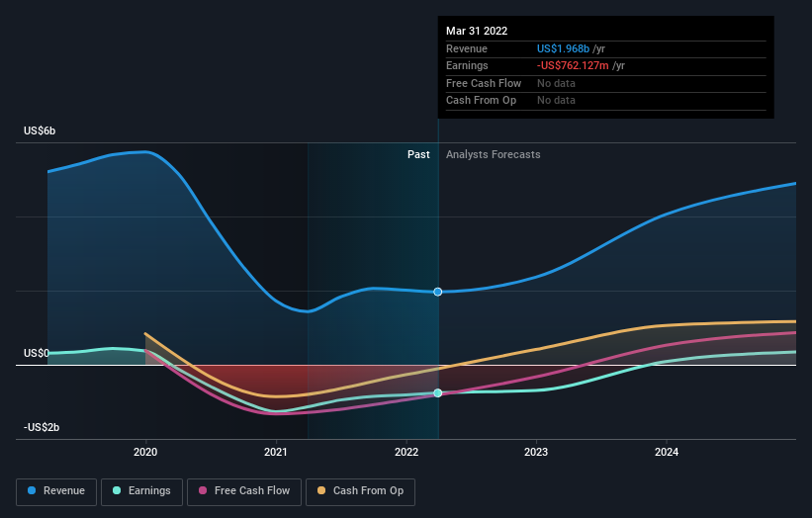This screenshot has width=812, height=518.
Task: Click the Earnings label in tooltip
Action: pyautogui.click(x=467, y=65)
